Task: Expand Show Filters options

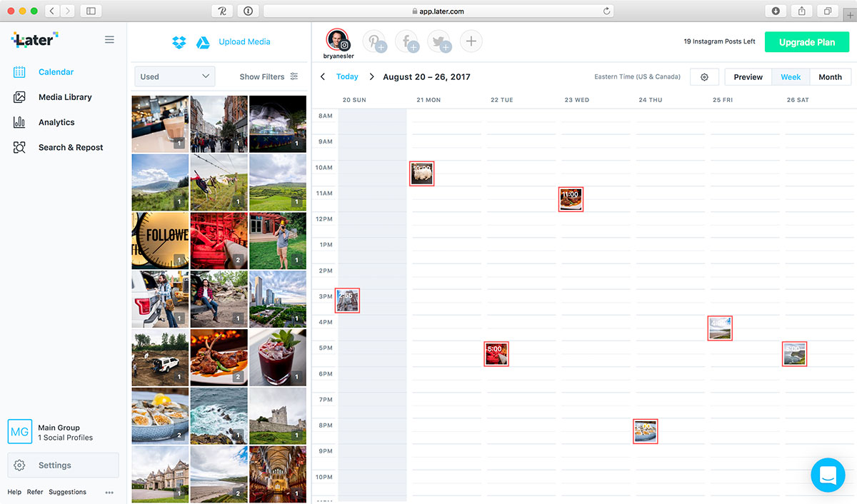Action: click(x=269, y=76)
